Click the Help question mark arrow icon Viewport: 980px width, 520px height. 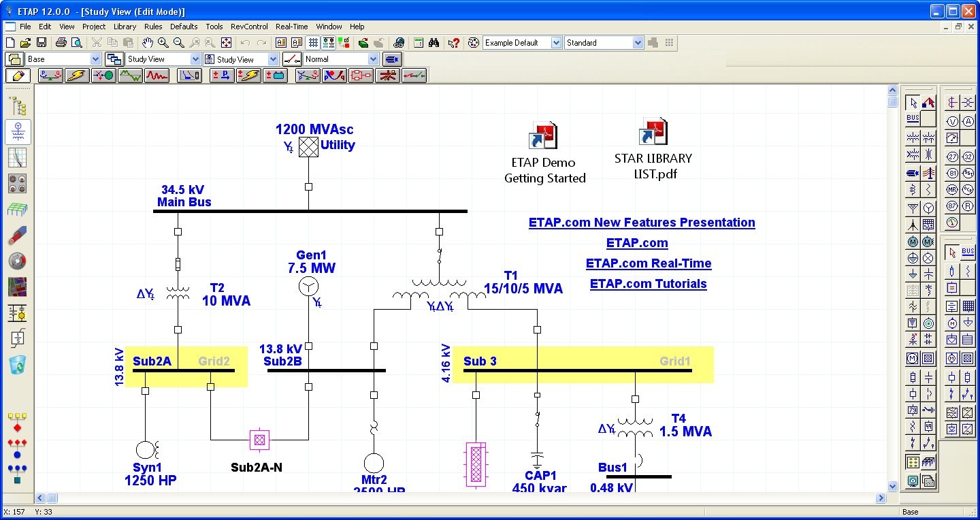point(454,42)
